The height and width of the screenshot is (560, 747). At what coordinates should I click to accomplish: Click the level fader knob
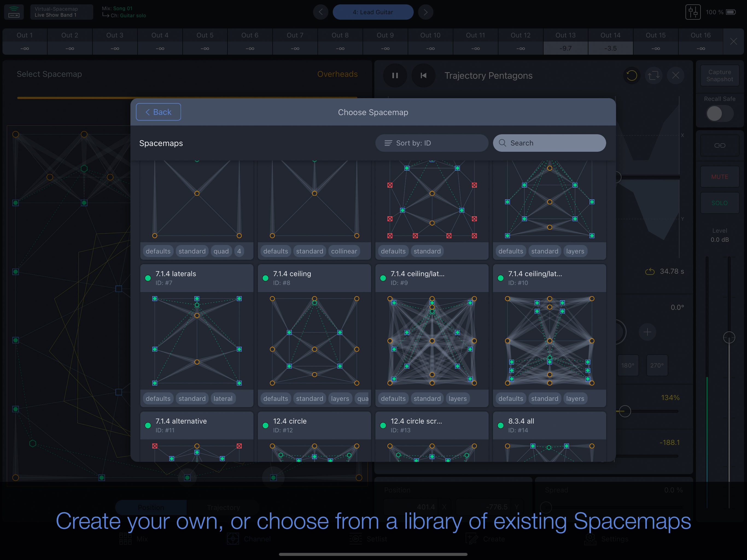coord(729,337)
